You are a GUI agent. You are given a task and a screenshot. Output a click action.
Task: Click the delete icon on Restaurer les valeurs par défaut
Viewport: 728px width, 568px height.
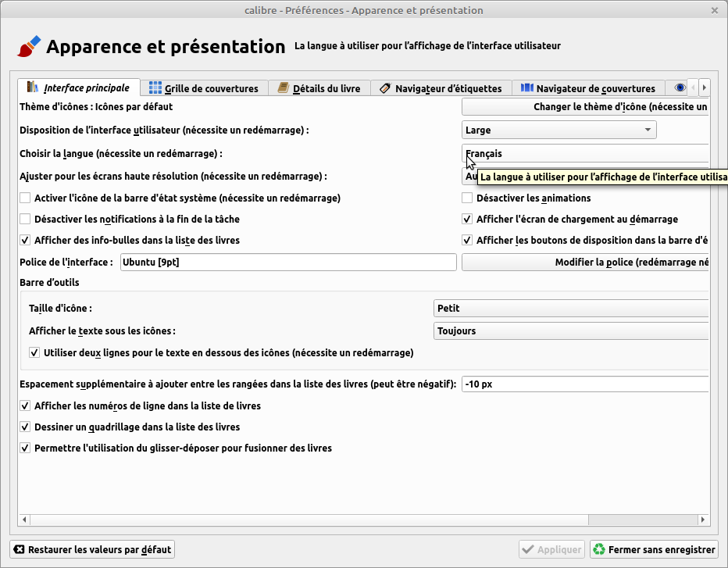pos(19,549)
